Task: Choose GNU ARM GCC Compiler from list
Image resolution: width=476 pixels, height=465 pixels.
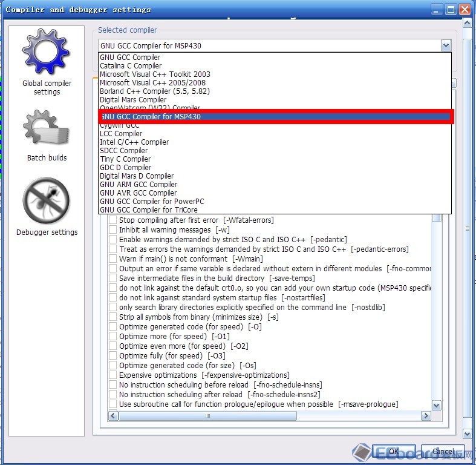Action: pos(139,185)
